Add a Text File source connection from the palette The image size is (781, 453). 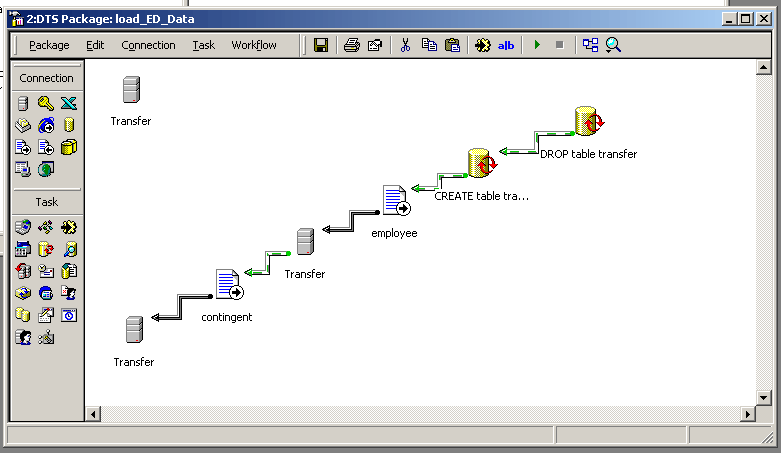23,148
